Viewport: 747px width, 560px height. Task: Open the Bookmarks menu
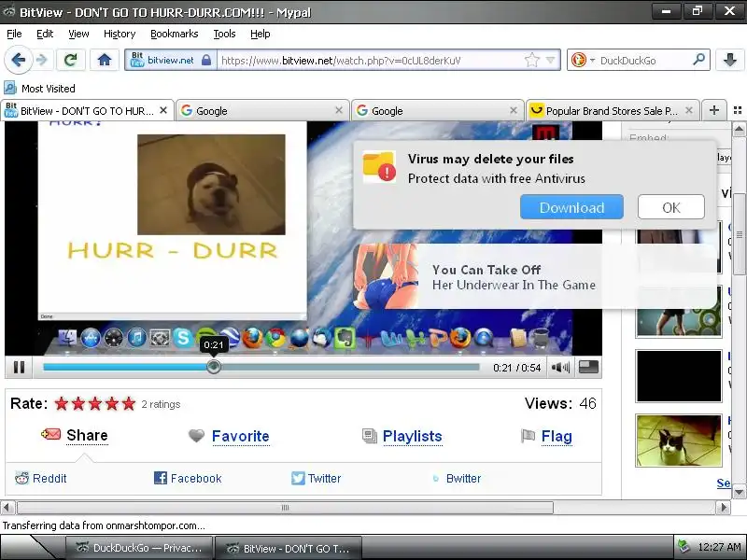pyautogui.click(x=175, y=34)
